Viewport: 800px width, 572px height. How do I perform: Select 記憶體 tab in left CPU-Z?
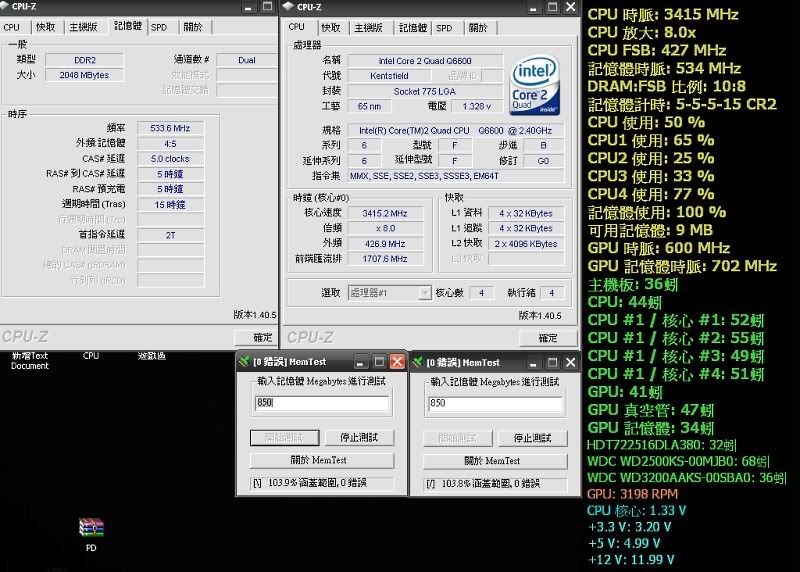point(128,26)
